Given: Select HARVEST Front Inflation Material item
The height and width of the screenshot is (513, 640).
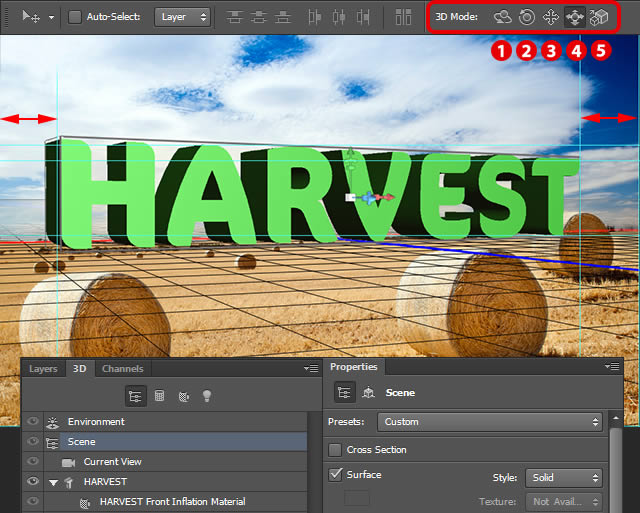Looking at the screenshot, I should [176, 502].
